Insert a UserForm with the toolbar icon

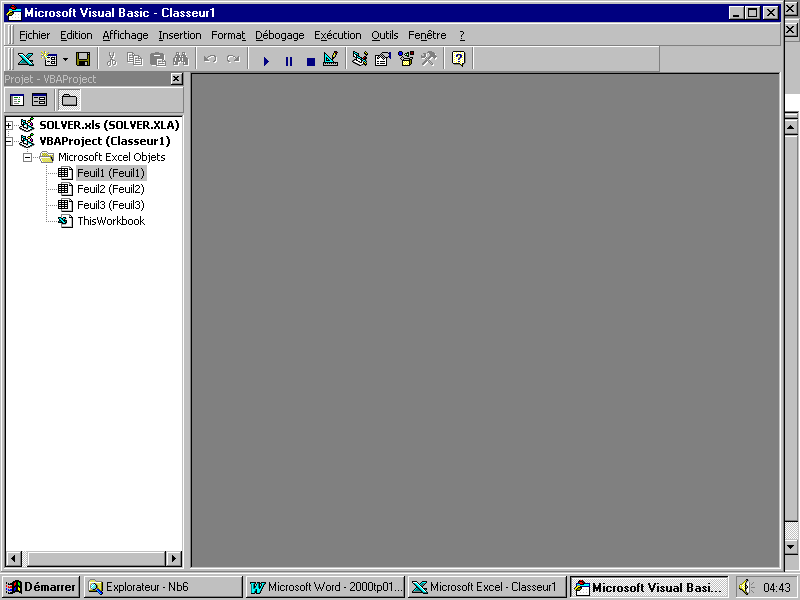coord(49,59)
